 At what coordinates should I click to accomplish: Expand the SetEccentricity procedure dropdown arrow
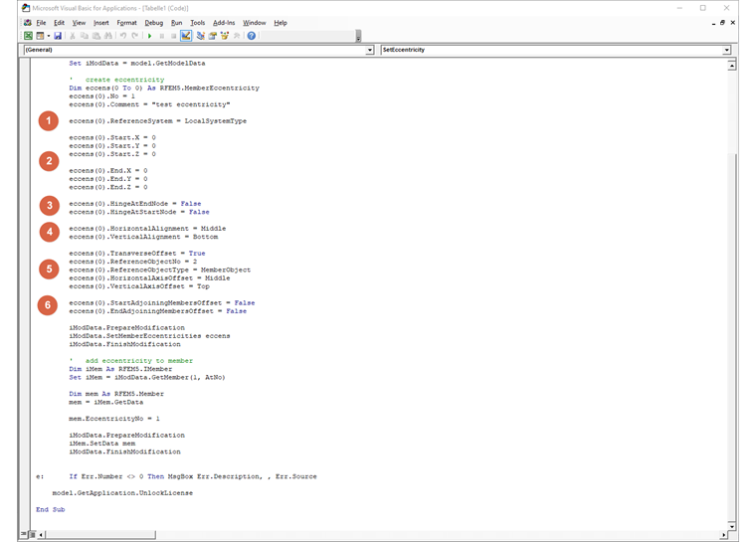point(726,50)
